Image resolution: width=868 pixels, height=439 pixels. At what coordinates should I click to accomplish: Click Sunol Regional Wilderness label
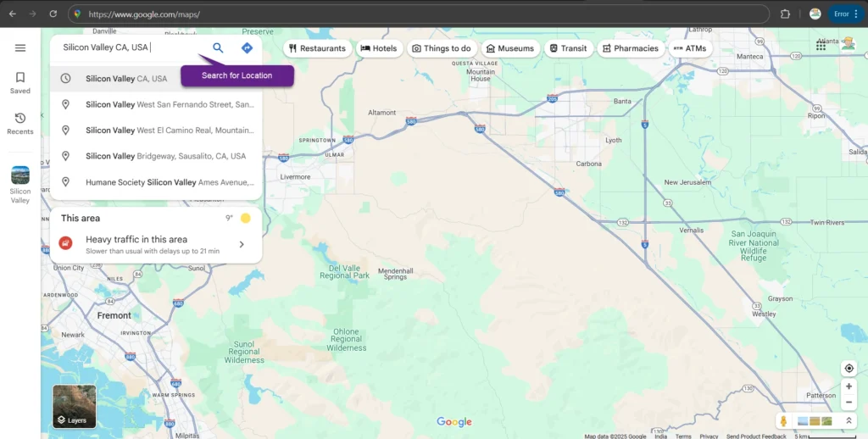point(244,352)
